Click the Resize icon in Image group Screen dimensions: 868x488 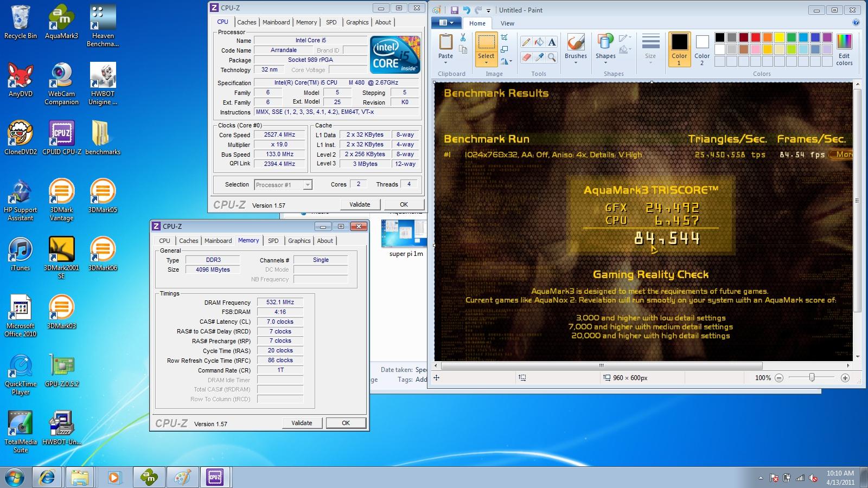(x=504, y=49)
